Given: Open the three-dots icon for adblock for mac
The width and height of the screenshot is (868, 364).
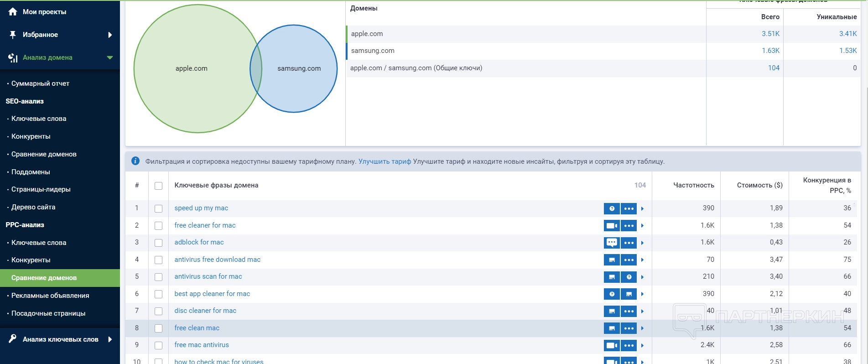Looking at the screenshot, I should 629,243.
